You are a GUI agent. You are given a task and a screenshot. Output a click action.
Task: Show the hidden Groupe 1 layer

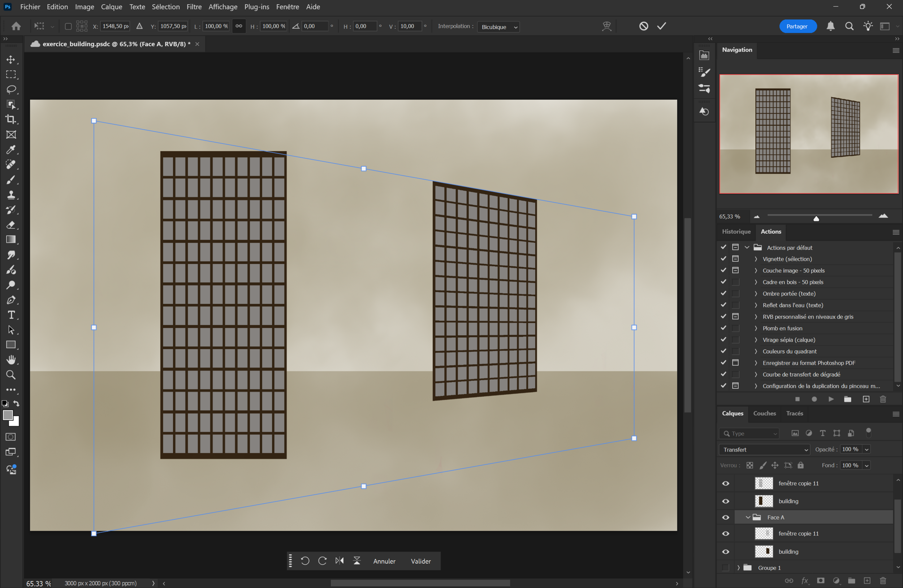point(725,568)
